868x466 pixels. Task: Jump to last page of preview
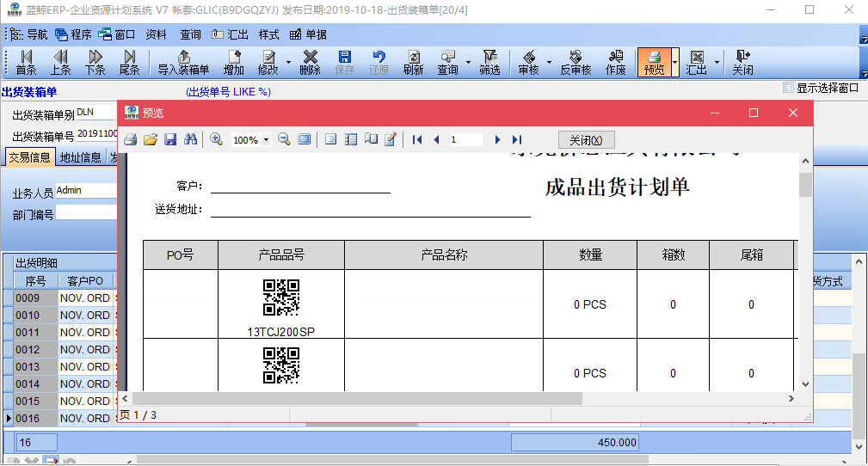pyautogui.click(x=517, y=139)
